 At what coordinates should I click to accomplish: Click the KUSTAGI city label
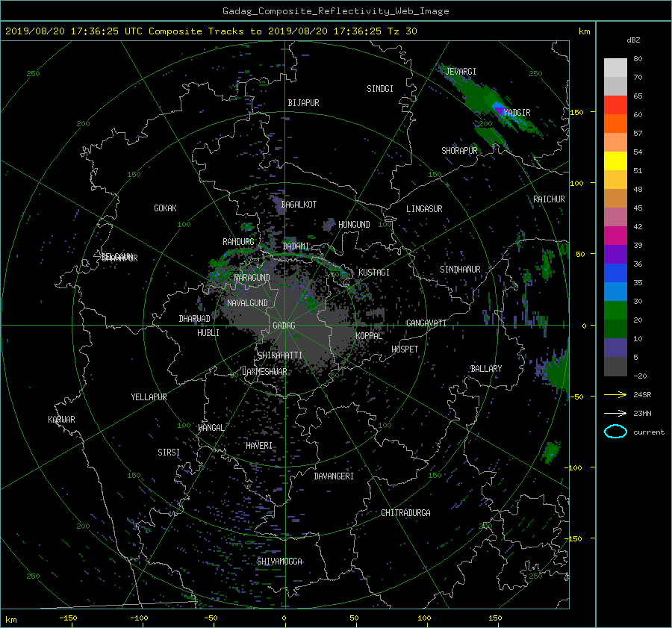374,273
